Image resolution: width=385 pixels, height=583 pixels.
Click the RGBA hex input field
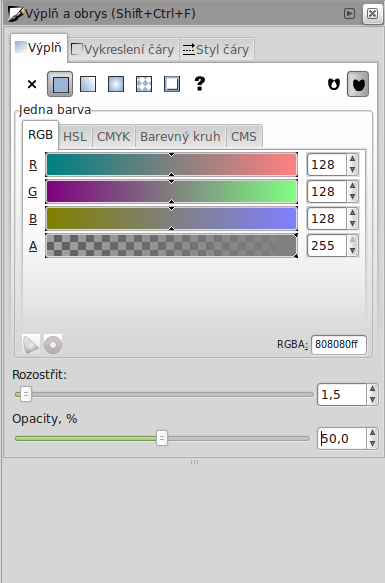(x=339, y=345)
